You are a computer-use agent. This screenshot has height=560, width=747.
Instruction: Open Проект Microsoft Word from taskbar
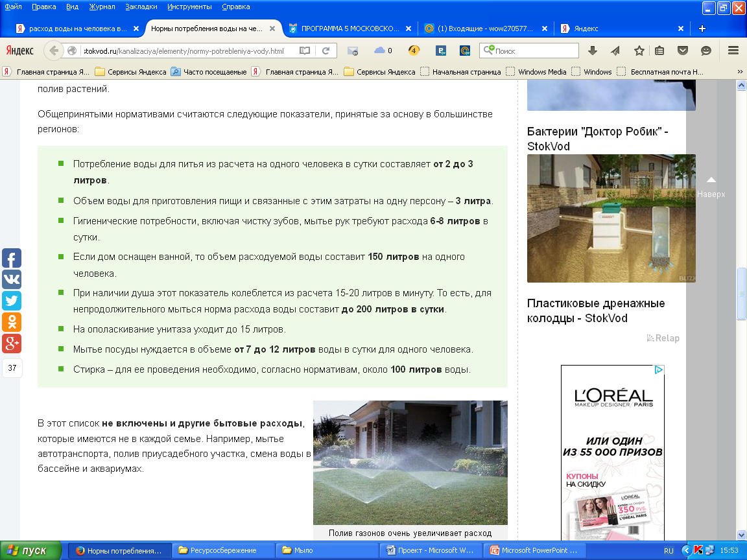[x=431, y=550]
